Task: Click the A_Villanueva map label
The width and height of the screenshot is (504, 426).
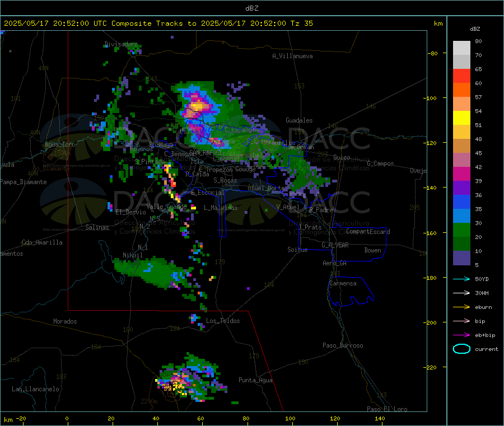Action: [292, 56]
